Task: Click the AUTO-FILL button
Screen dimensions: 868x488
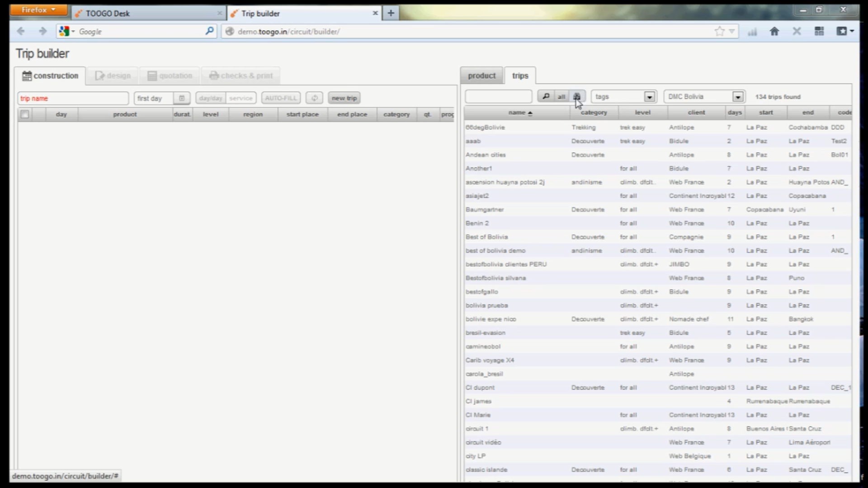Action: [280, 98]
